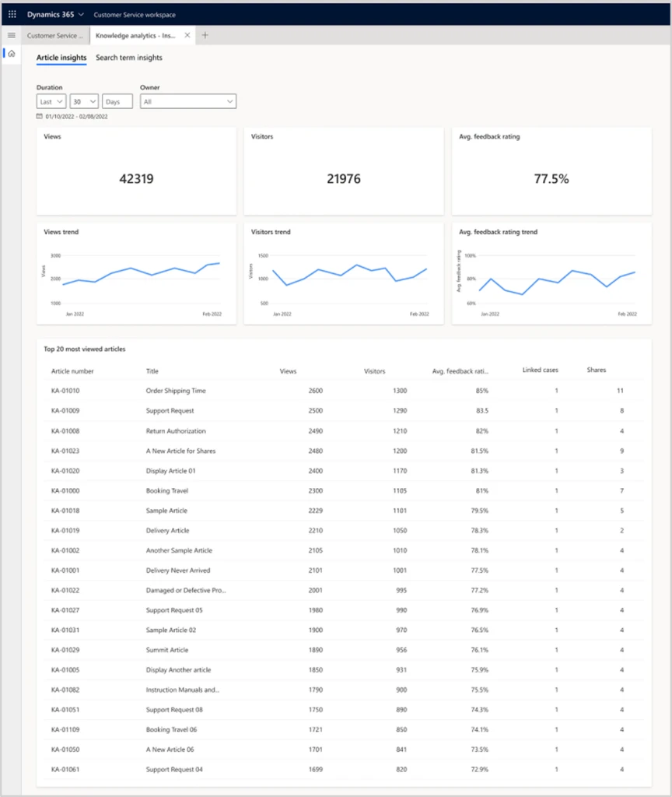Click inside the Days field
Viewport: 672px width, 797px height.
pos(117,101)
